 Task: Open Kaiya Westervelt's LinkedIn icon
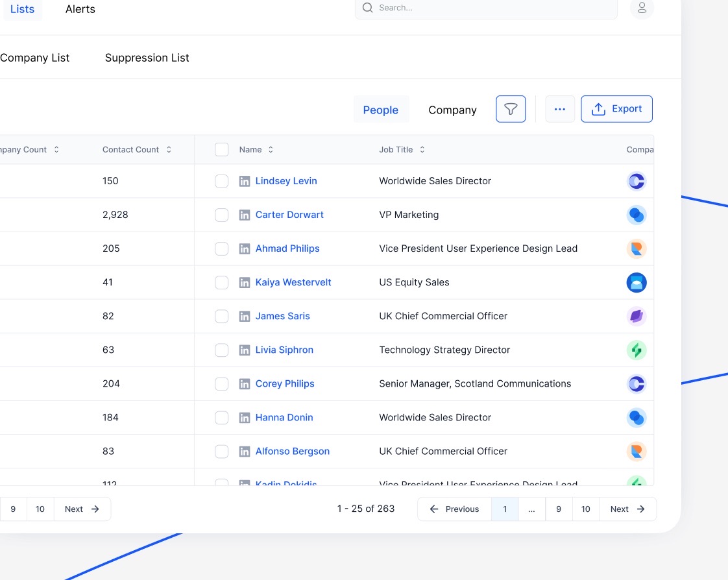click(x=244, y=282)
